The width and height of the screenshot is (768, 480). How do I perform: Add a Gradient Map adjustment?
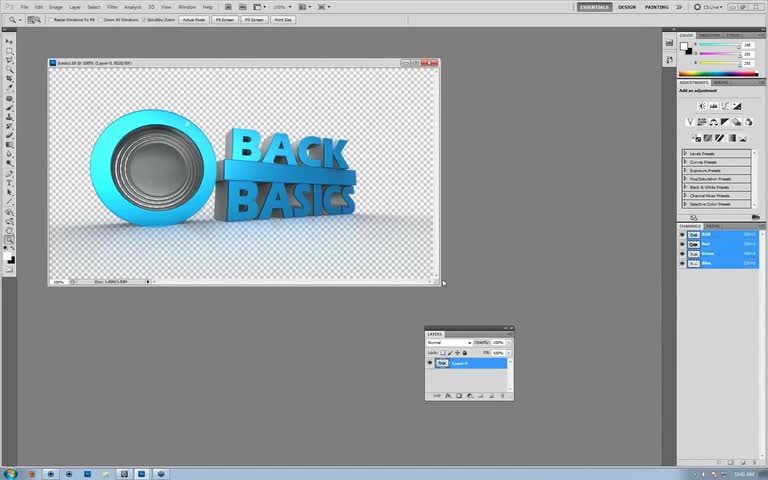[x=731, y=138]
